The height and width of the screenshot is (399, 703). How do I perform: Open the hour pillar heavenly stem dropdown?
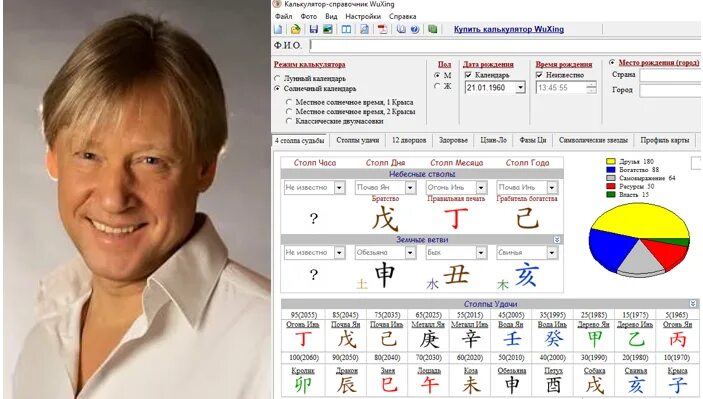tap(339, 187)
